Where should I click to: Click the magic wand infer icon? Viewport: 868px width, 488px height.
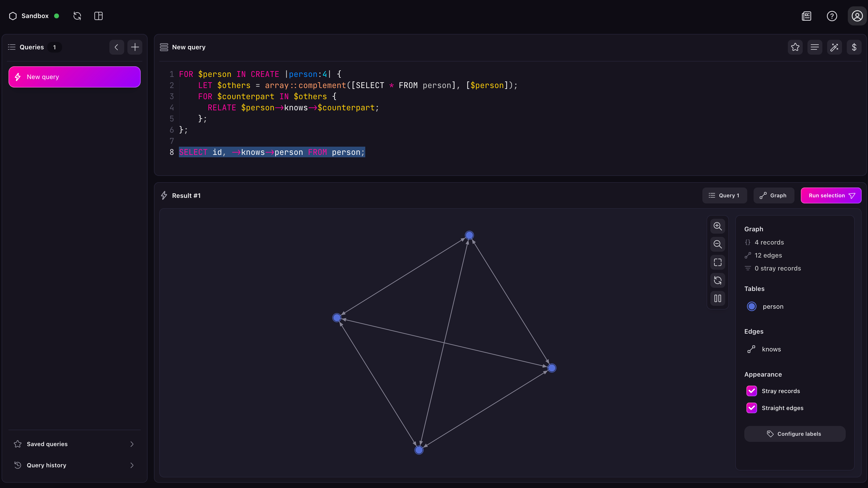pos(834,47)
